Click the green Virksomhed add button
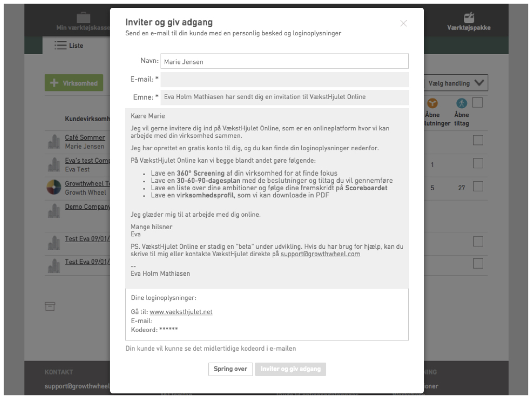 point(74,83)
